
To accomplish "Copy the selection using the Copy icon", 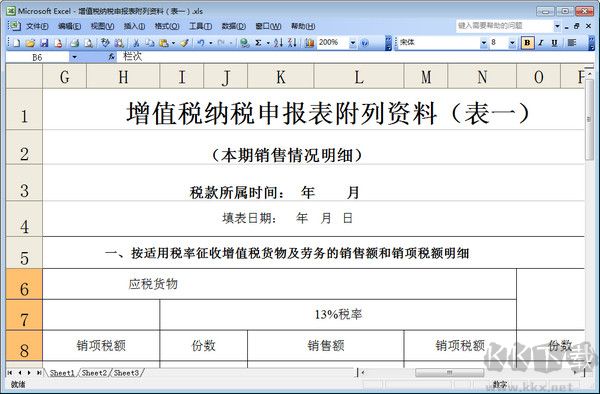I will [x=150, y=43].
